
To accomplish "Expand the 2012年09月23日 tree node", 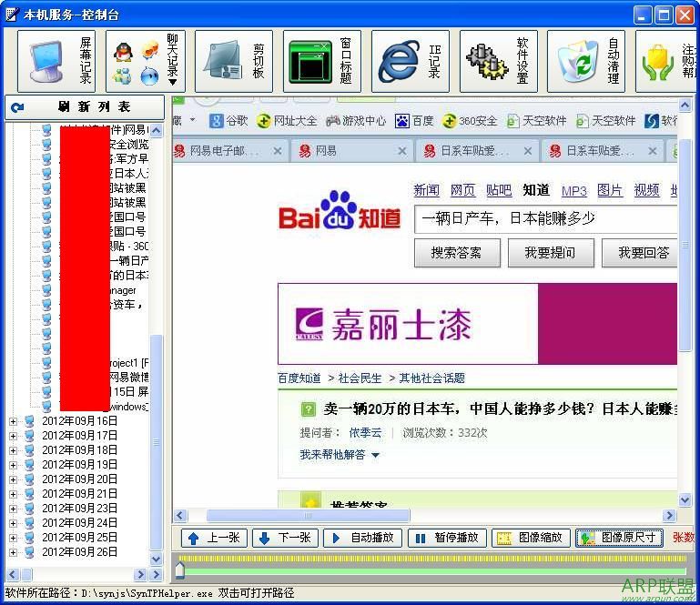I will point(13,509).
